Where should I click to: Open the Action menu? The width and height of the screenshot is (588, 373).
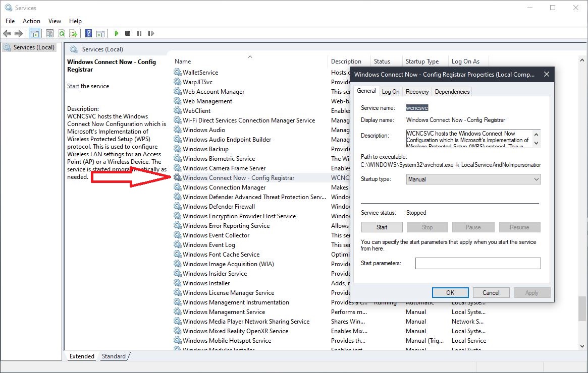[x=31, y=21]
